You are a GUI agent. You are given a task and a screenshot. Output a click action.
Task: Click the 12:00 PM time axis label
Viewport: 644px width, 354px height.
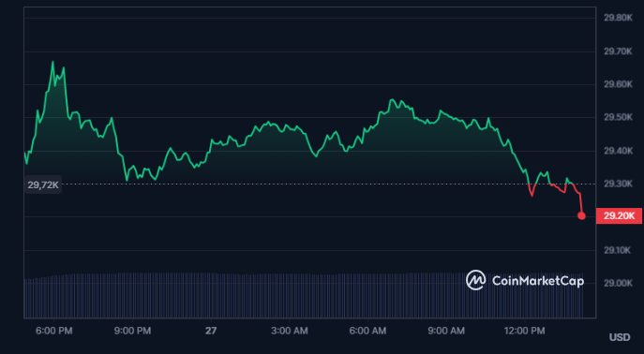525,331
